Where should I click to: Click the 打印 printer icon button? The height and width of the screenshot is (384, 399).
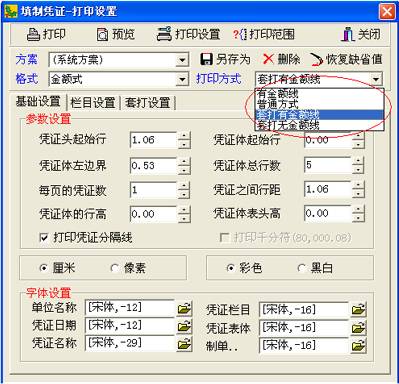click(x=46, y=34)
